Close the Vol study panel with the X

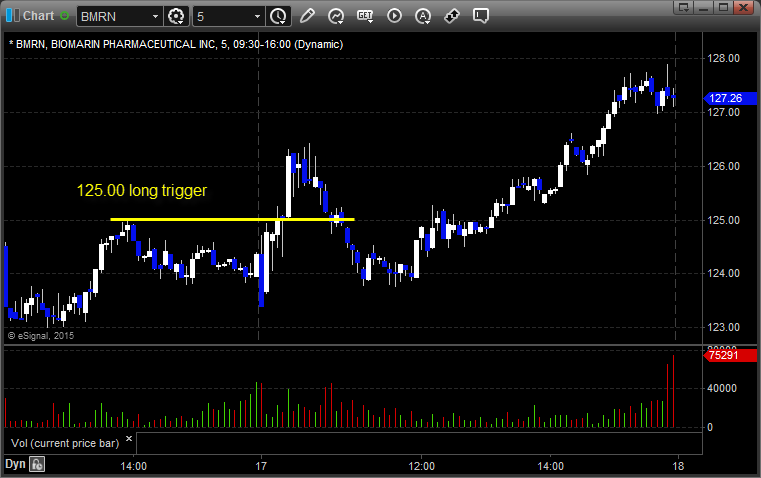[129, 439]
